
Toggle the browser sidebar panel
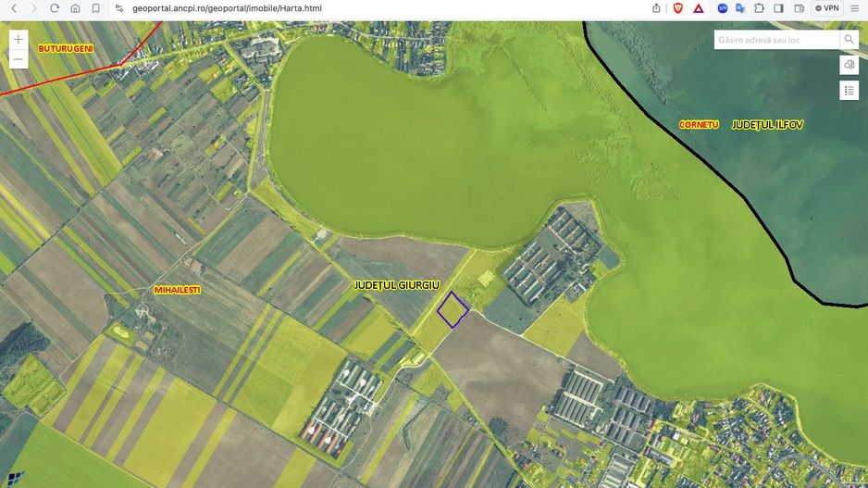point(778,8)
